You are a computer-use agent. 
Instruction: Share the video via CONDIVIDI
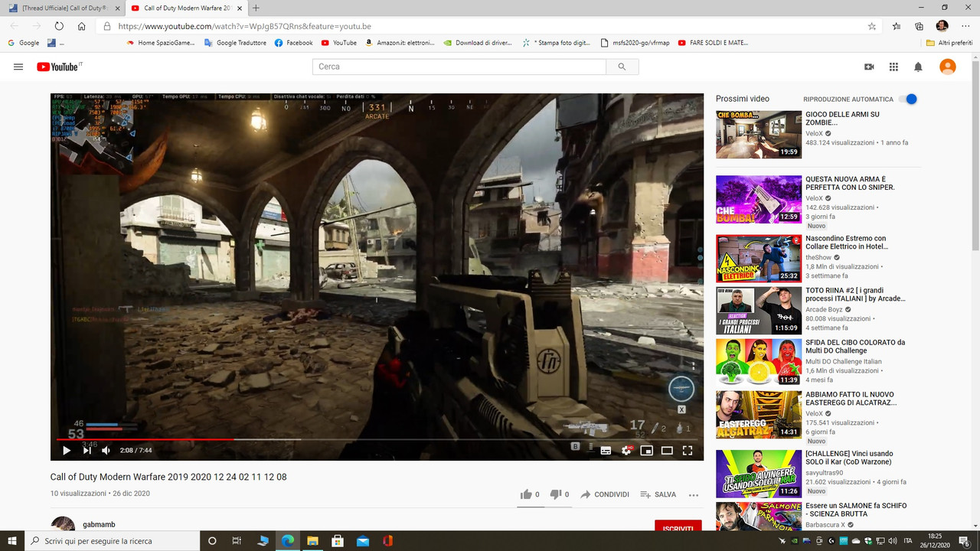point(604,494)
